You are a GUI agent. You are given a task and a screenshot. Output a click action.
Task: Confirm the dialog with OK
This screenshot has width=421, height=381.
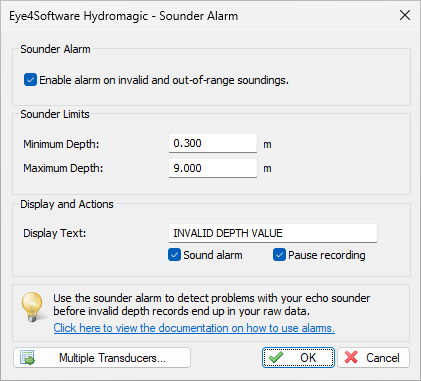click(x=298, y=358)
